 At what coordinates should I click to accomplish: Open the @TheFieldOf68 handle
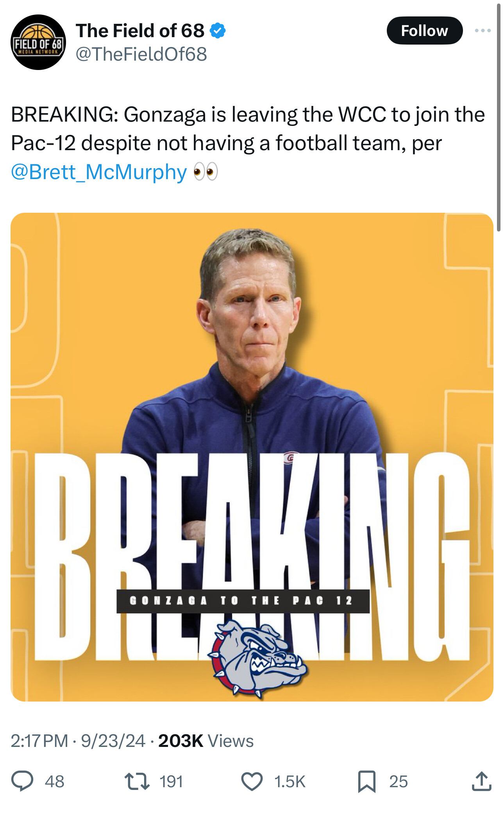(x=141, y=54)
